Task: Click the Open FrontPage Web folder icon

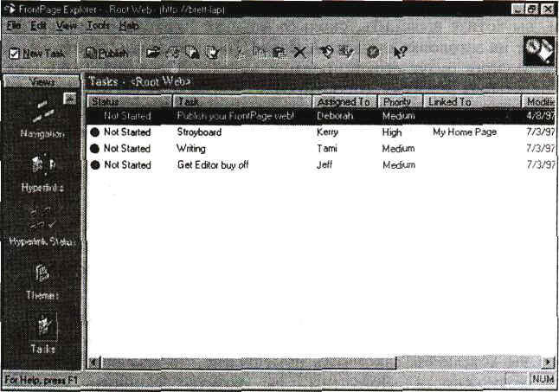Action: click(x=153, y=53)
